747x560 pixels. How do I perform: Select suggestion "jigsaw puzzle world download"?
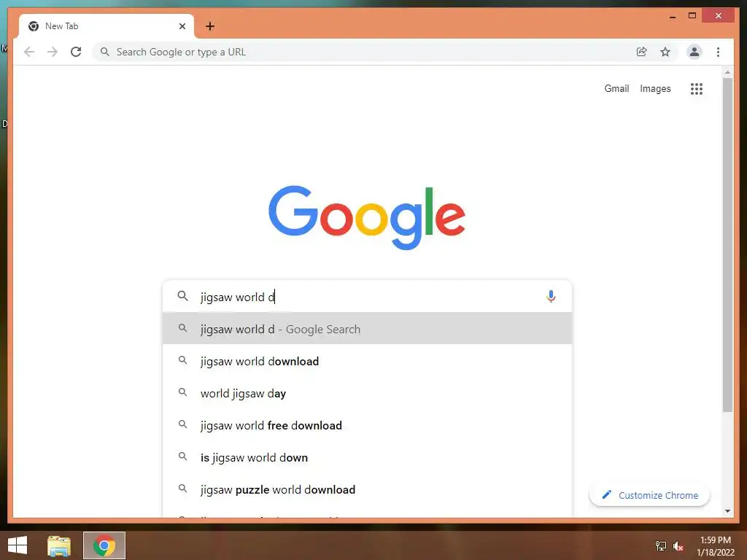click(368, 489)
